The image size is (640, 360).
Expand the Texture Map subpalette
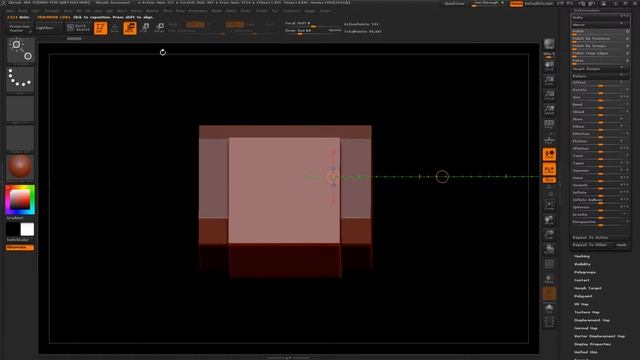(587, 312)
